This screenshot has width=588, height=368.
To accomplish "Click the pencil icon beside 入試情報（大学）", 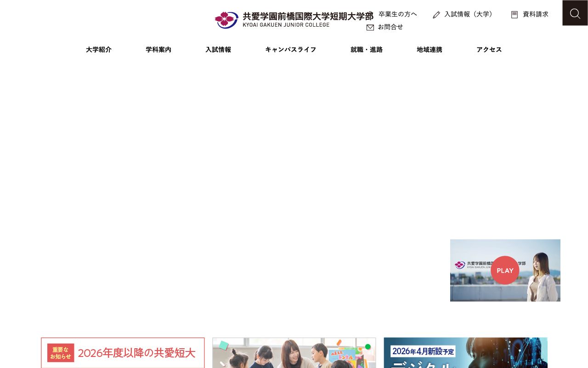I will 436,14.
